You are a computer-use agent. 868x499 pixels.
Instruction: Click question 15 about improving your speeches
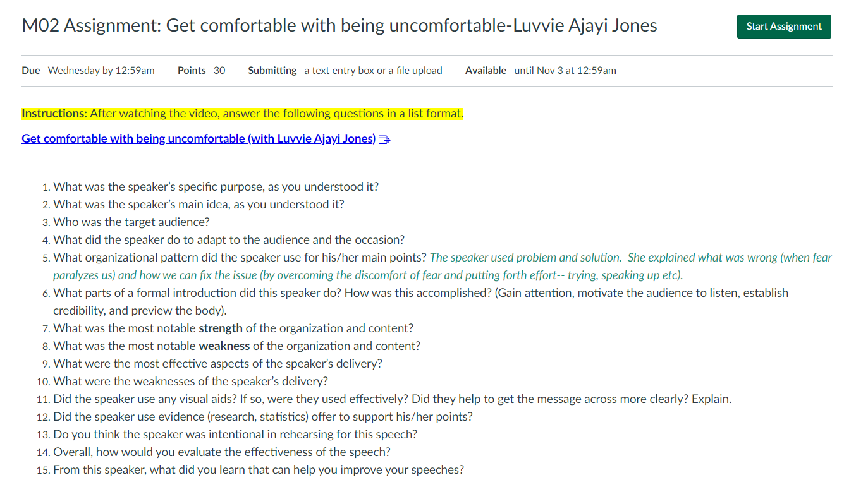pos(258,469)
